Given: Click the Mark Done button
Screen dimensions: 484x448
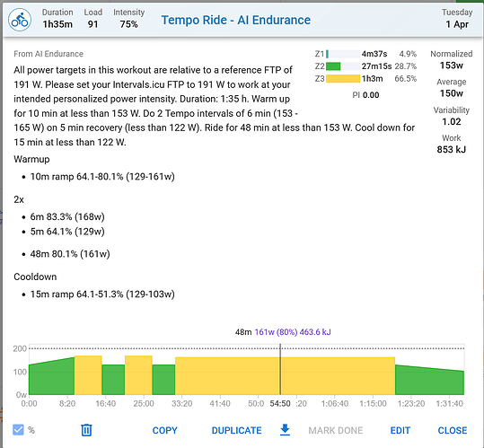Looking at the screenshot, I should coord(336,430).
